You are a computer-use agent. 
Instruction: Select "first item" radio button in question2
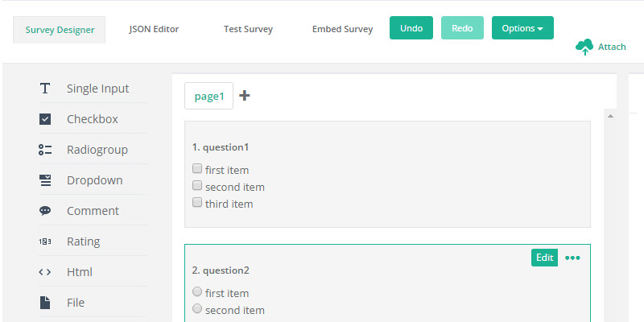197,292
